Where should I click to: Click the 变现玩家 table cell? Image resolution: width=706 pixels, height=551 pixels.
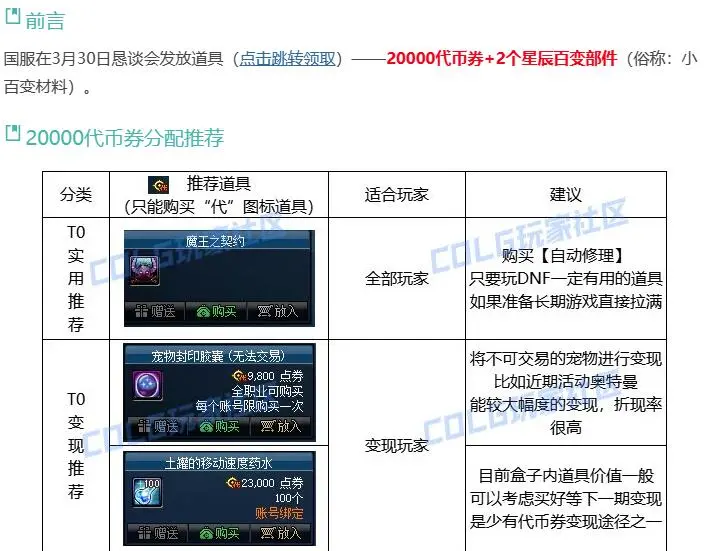pyautogui.click(x=397, y=445)
